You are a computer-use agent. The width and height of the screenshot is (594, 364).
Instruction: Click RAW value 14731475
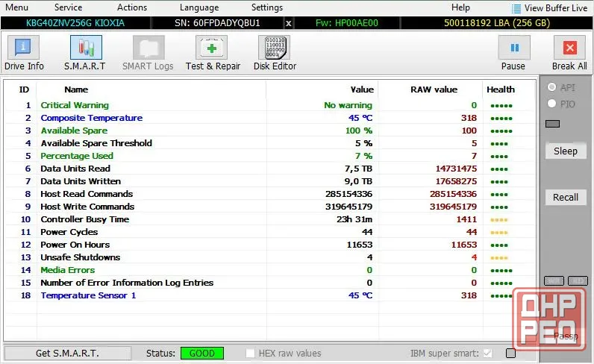tap(456, 169)
